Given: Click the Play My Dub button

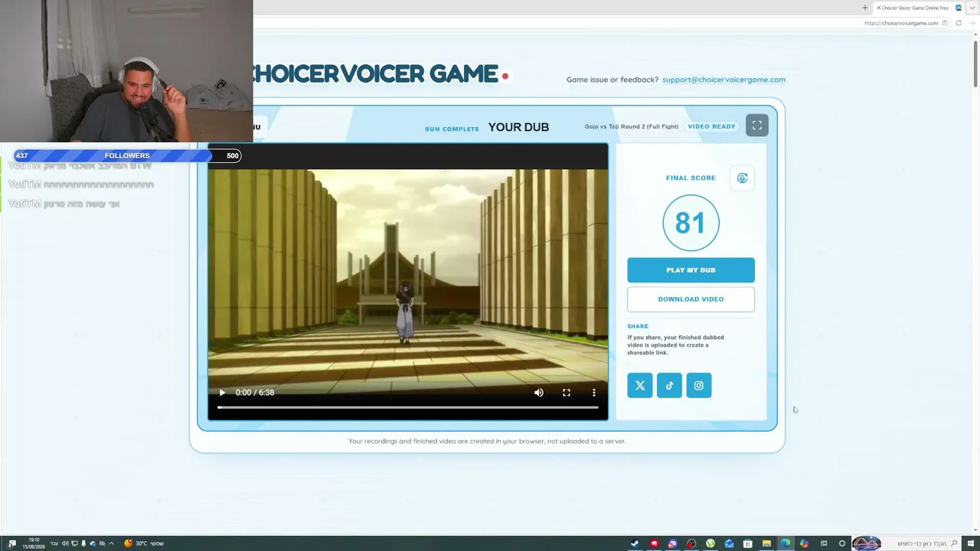Looking at the screenshot, I should pyautogui.click(x=691, y=270).
